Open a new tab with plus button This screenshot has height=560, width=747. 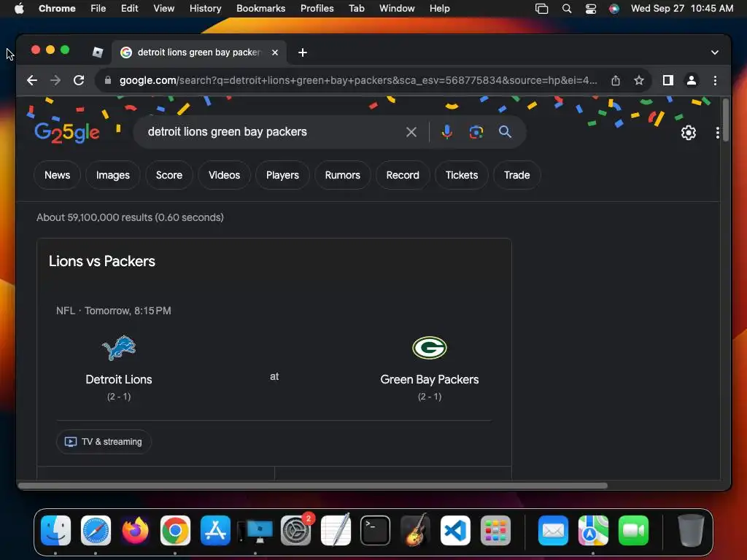coord(303,52)
